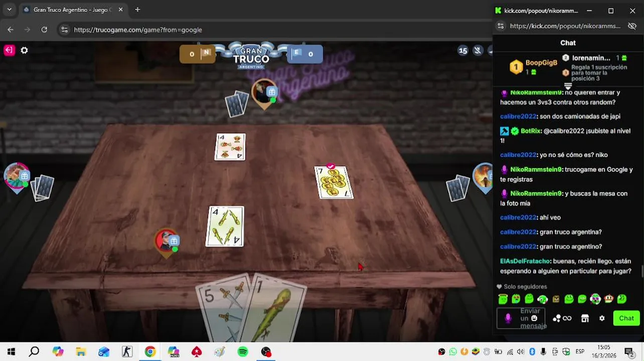Click the purple microphone chat identity icon

[x=508, y=318]
